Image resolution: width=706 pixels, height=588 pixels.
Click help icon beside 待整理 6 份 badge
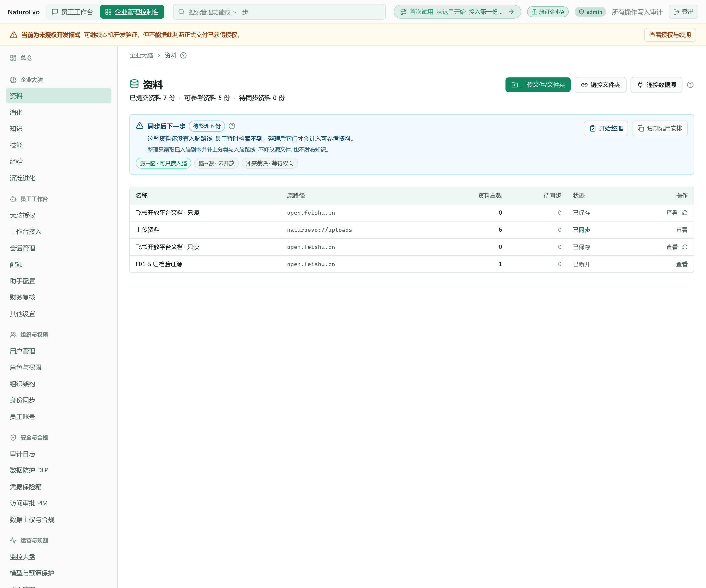coord(232,126)
